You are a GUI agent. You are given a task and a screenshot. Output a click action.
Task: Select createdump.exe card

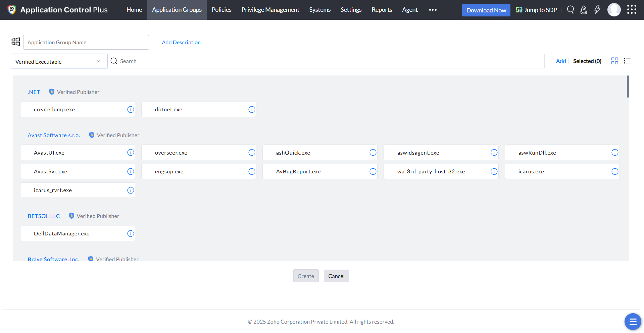point(78,110)
